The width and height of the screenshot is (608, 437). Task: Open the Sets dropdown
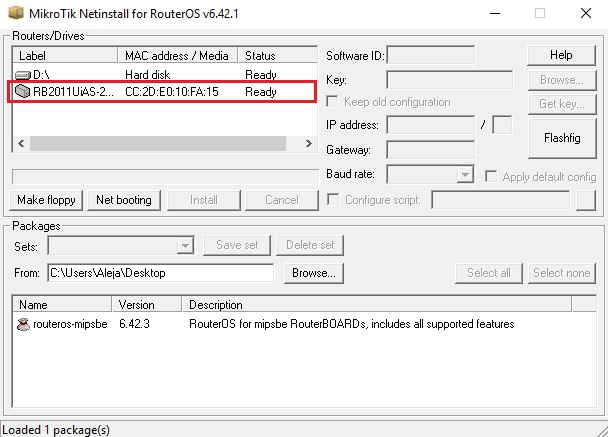tap(185, 245)
